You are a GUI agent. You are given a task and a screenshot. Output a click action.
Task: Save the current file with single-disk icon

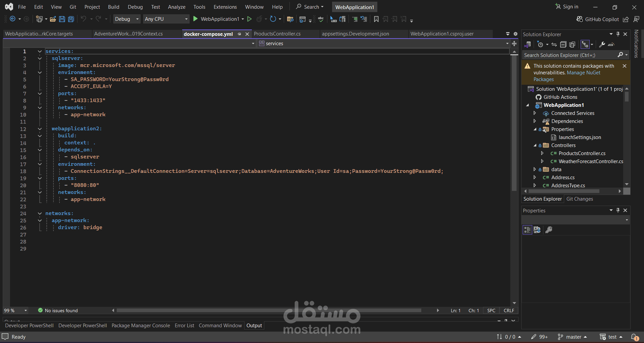(62, 19)
